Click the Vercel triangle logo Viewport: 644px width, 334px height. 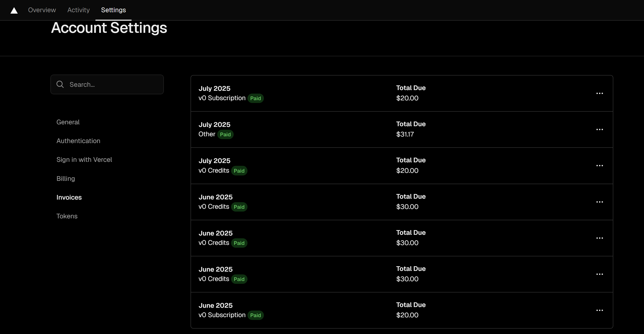[x=14, y=11]
